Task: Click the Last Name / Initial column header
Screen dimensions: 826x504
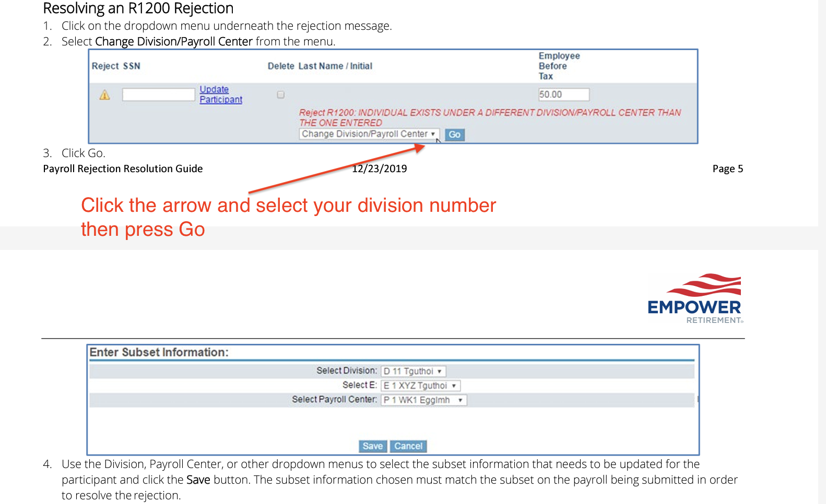Action: coord(335,66)
